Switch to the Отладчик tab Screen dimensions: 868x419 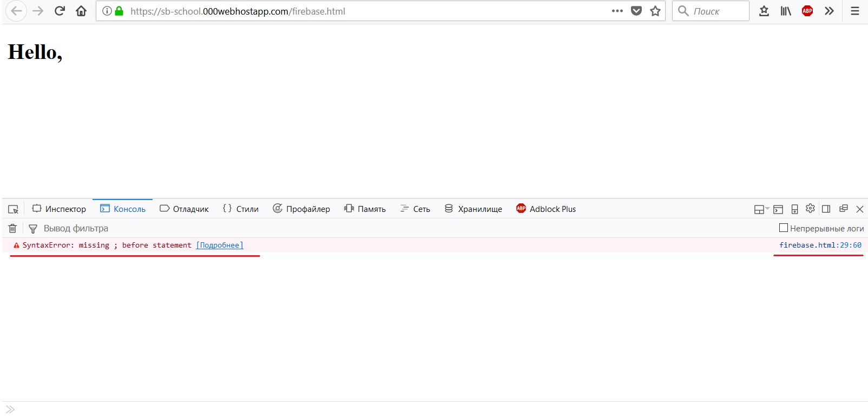click(x=184, y=209)
